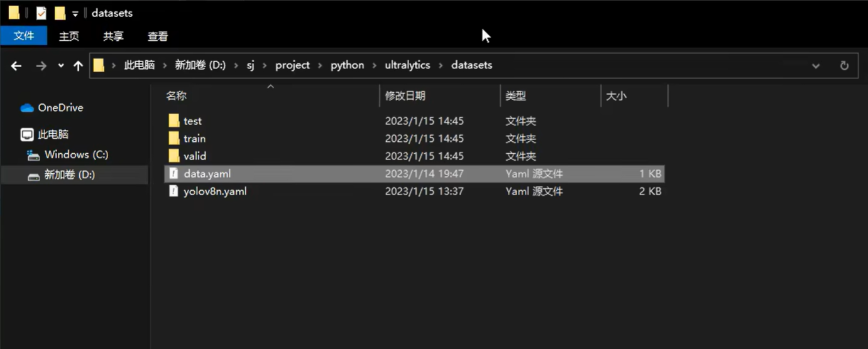Viewport: 868px width, 349px height.
Task: Go up one folder level
Action: pos(78,66)
